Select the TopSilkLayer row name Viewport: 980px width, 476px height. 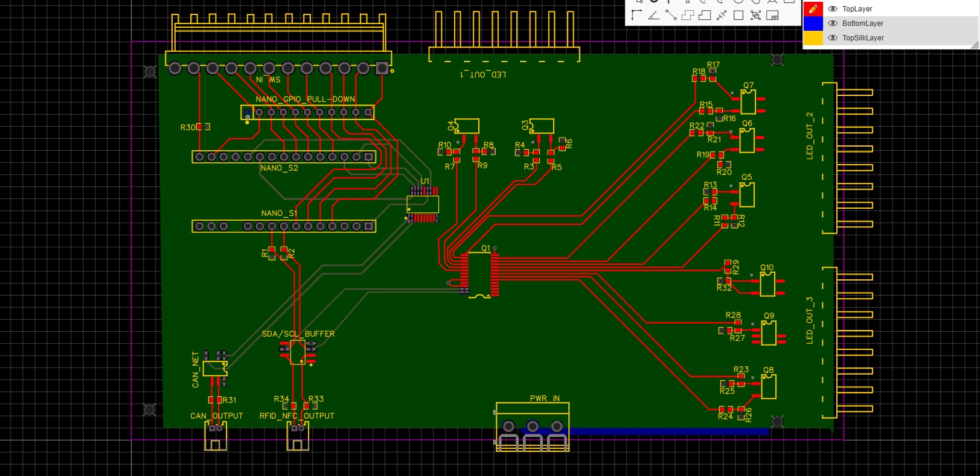pos(863,38)
